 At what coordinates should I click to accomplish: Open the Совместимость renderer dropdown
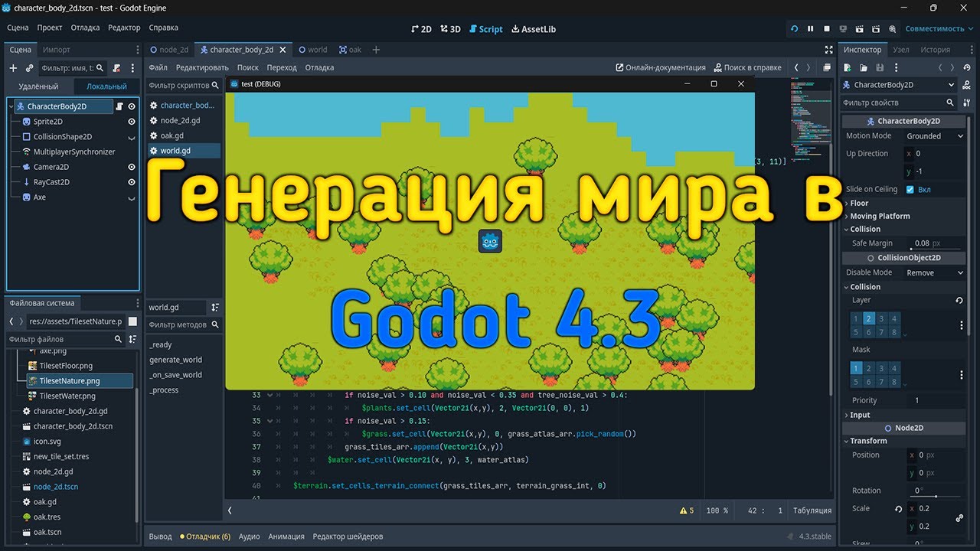[x=939, y=28]
